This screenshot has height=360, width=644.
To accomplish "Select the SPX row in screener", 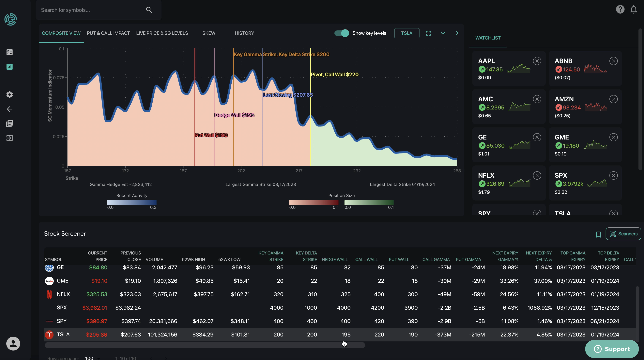I will coord(340,307).
